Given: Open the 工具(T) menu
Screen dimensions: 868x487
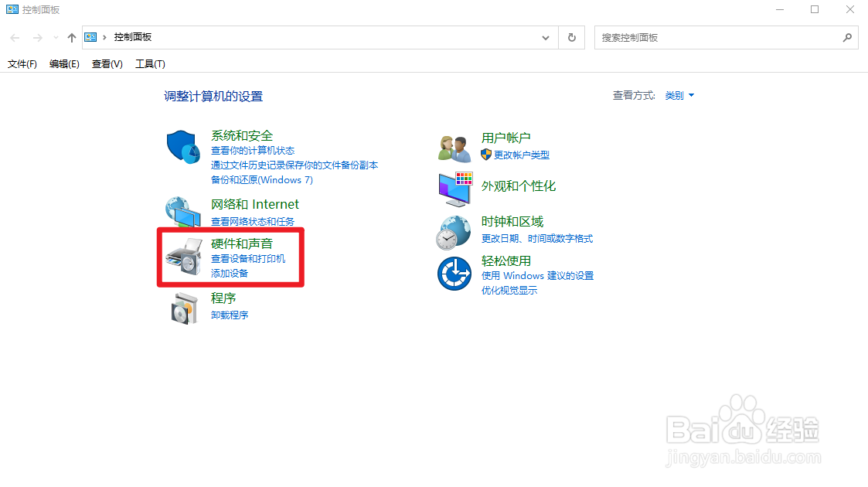Looking at the screenshot, I should point(150,64).
